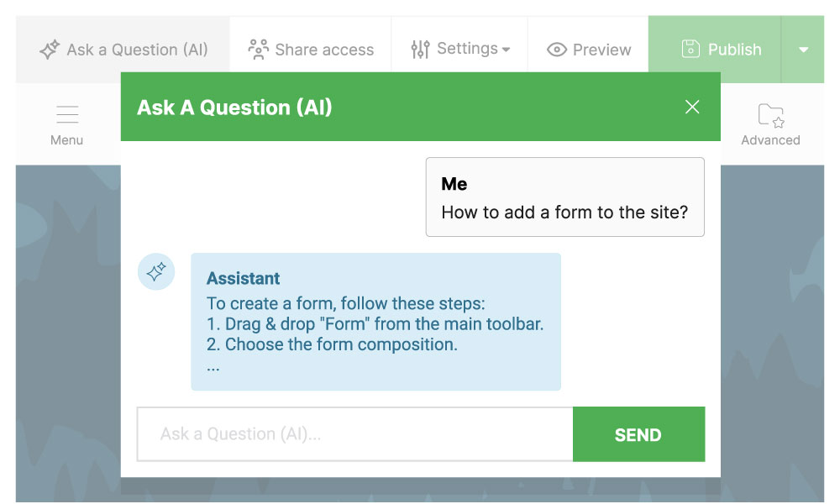The image size is (840, 504).
Task: Click the Assistant sparkle avatar in chat
Action: (x=156, y=272)
